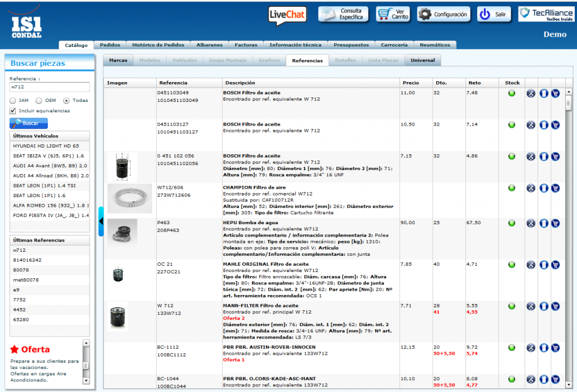Add CHAMPION W712/606 to cart
This screenshot has width=577, height=392.
555,188
